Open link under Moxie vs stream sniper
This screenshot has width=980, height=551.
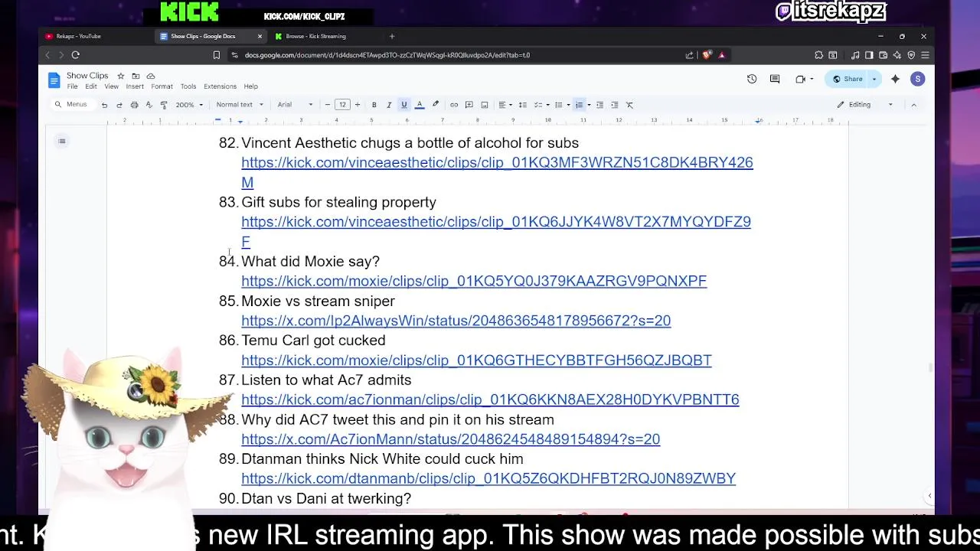click(x=456, y=321)
